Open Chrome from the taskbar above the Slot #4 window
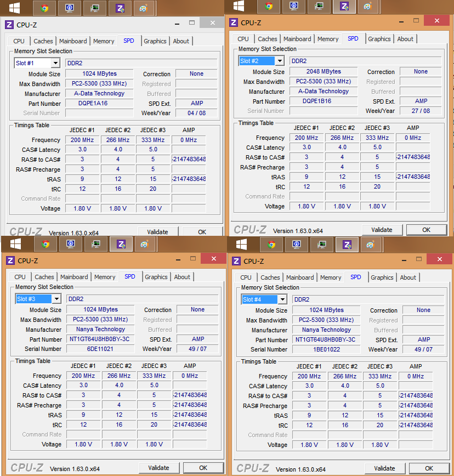 [x=271, y=245]
